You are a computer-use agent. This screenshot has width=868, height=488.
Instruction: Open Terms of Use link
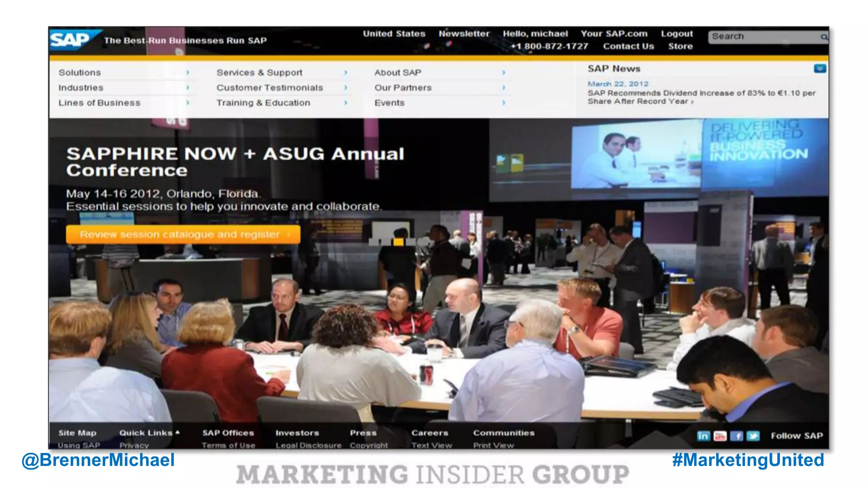228,445
